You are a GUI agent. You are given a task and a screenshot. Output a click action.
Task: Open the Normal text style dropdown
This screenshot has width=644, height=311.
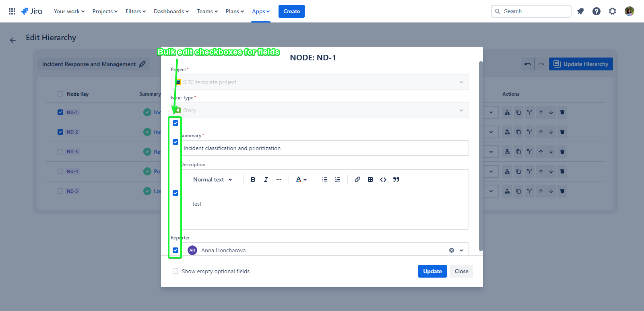[x=213, y=179]
